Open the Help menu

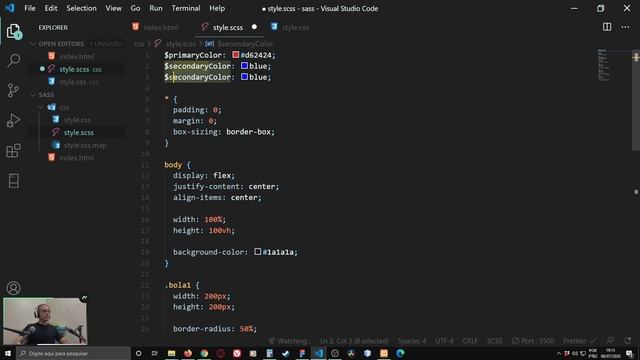click(x=217, y=8)
